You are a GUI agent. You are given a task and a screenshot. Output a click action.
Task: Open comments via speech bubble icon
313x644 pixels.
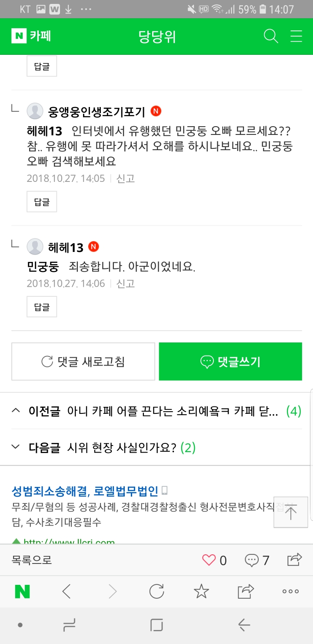click(252, 560)
